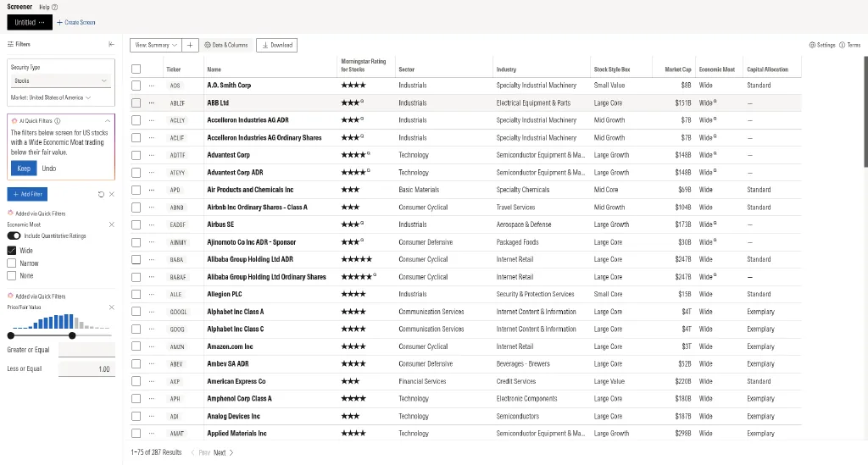Open row options for Ambev SA ADR
The height and width of the screenshot is (465, 868).
(151, 364)
